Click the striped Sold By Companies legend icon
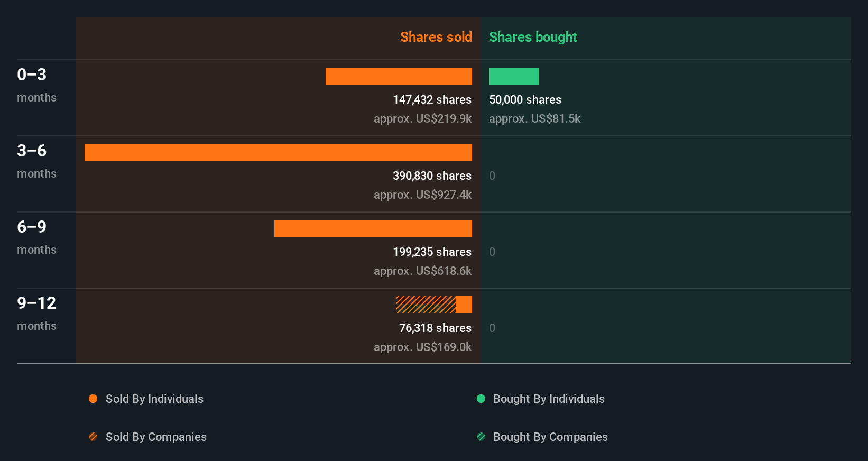Image resolution: width=868 pixels, height=461 pixels. (93, 437)
